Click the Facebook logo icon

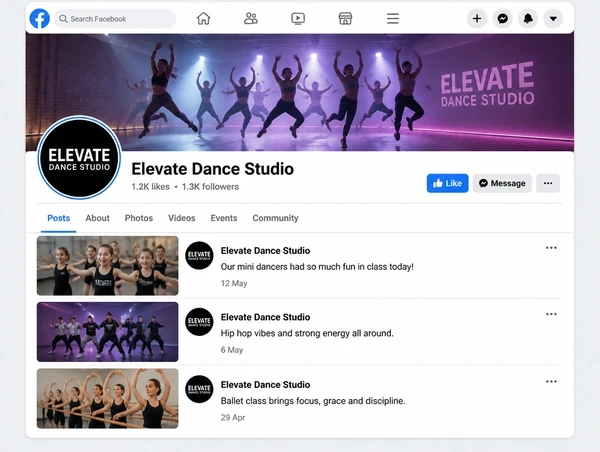[x=40, y=18]
